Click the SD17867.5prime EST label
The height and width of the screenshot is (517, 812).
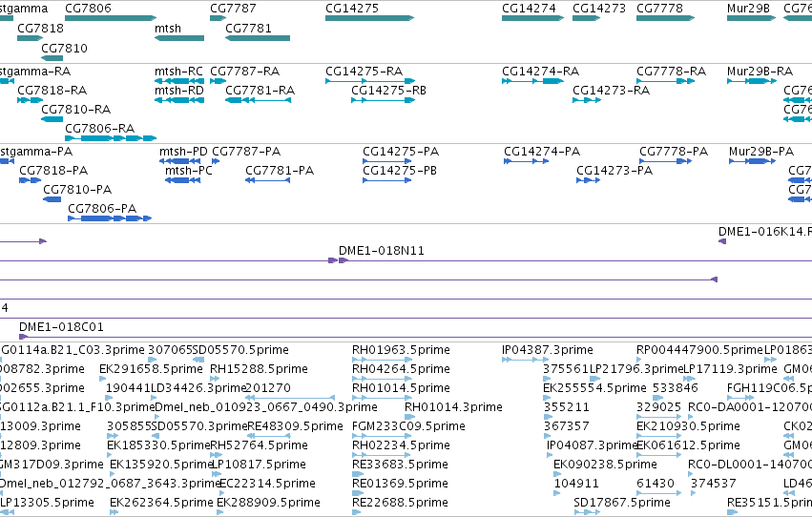point(621,503)
